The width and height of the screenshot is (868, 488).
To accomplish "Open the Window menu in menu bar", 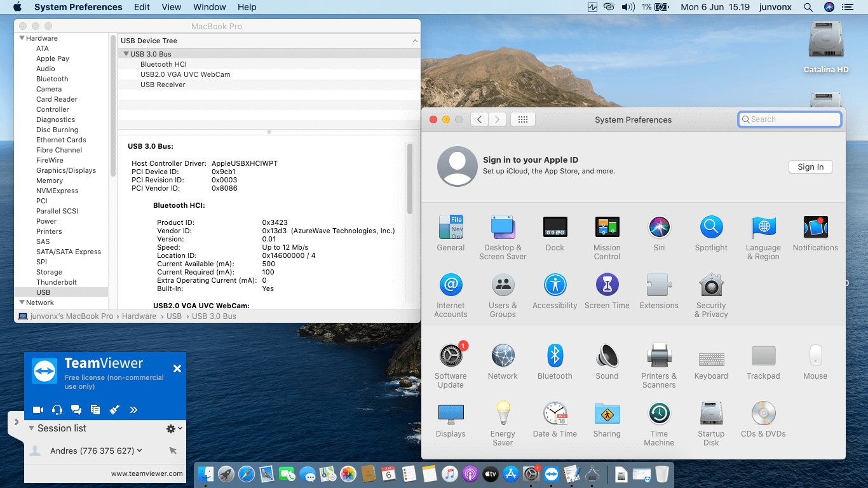I will (209, 7).
